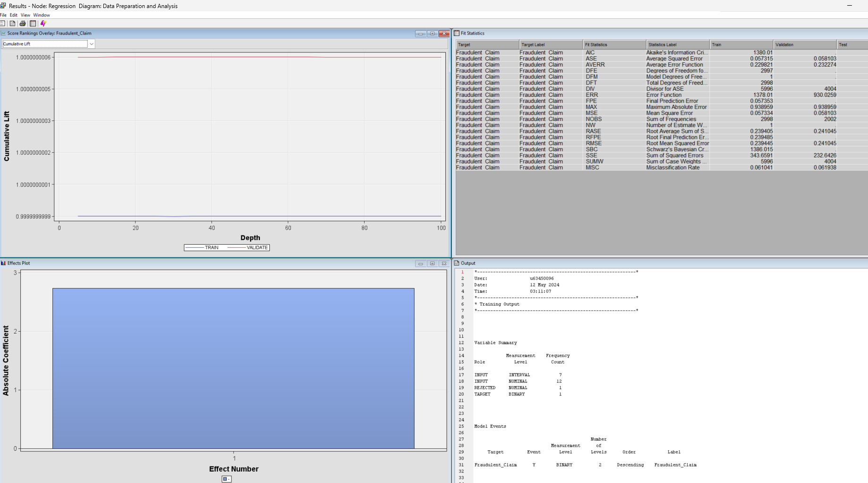868x483 pixels.
Task: Open the View menu
Action: tap(26, 15)
